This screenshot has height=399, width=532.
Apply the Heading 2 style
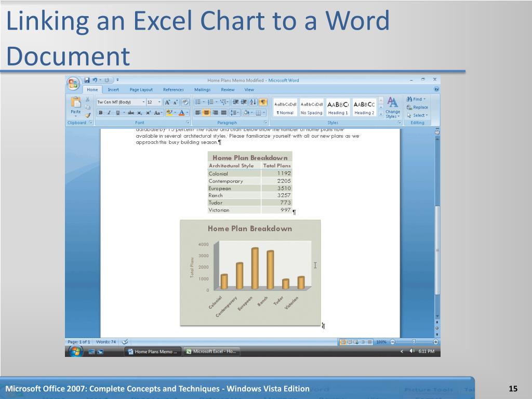pyautogui.click(x=364, y=108)
